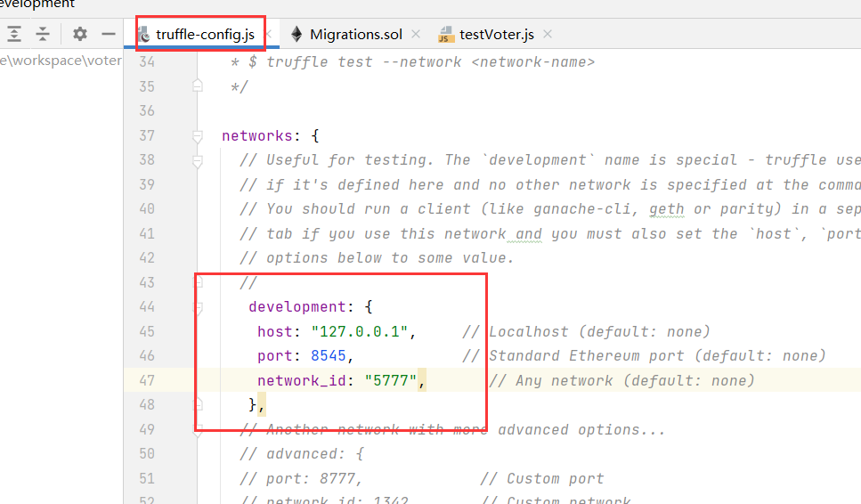Screen dimensions: 861x504
Task: Close the testVoter.js tab
Action: tap(548, 34)
